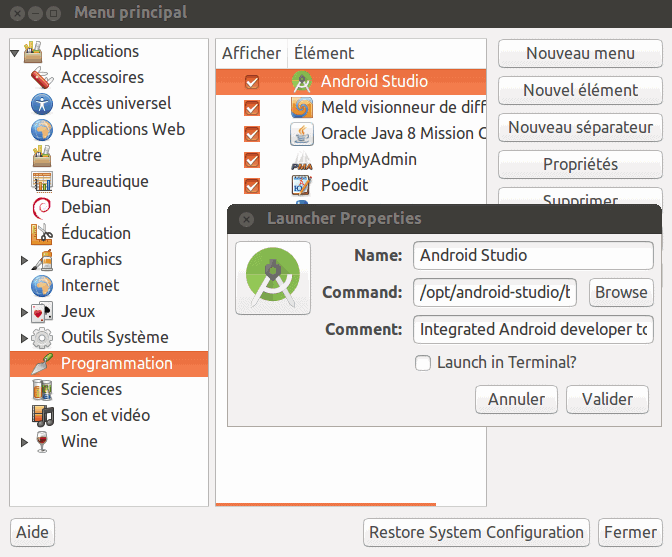
Task: Enable Launch in Terminal checkbox
Action: (x=423, y=363)
